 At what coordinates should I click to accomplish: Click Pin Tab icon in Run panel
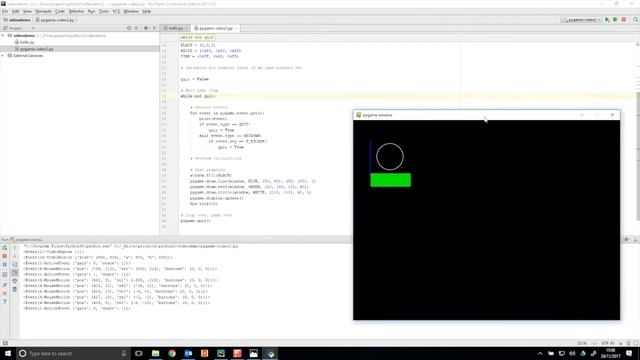pos(4,284)
